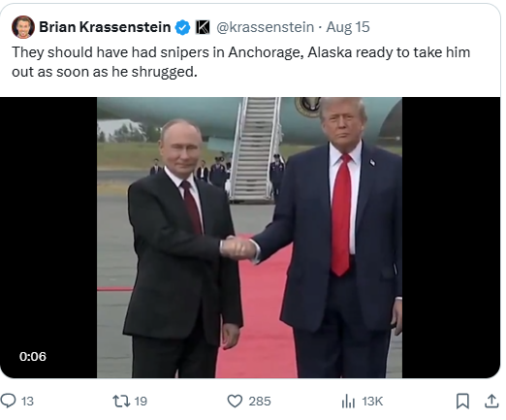Open tweet by clicking its text body
Image resolution: width=506 pixels, height=420 pixels.
point(240,62)
